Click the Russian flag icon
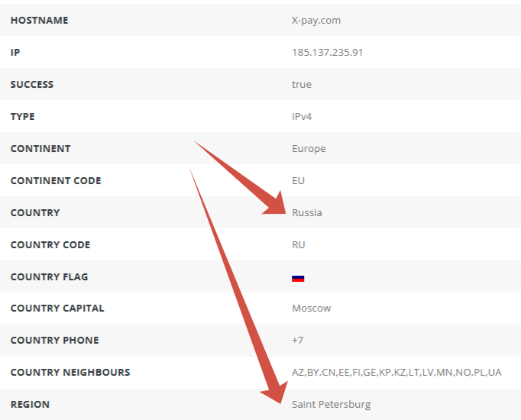Screen dimensions: 521x420 [x=298, y=278]
